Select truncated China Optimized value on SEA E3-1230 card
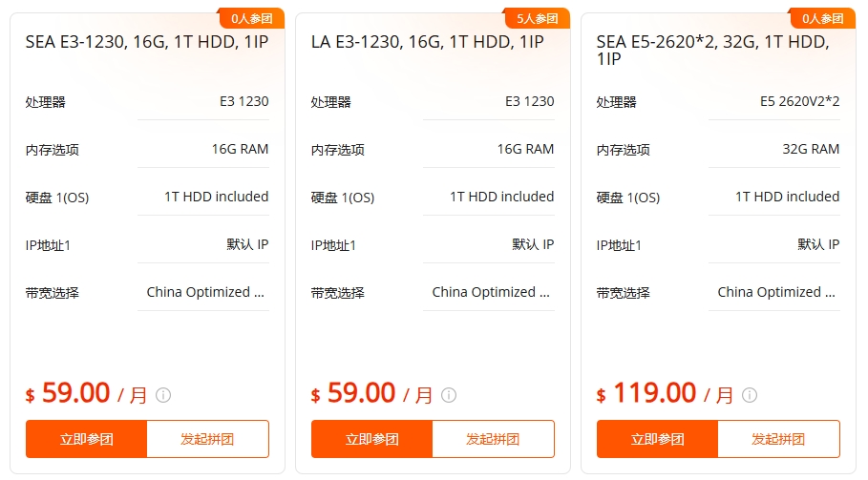This screenshot has width=868, height=480. (x=205, y=292)
